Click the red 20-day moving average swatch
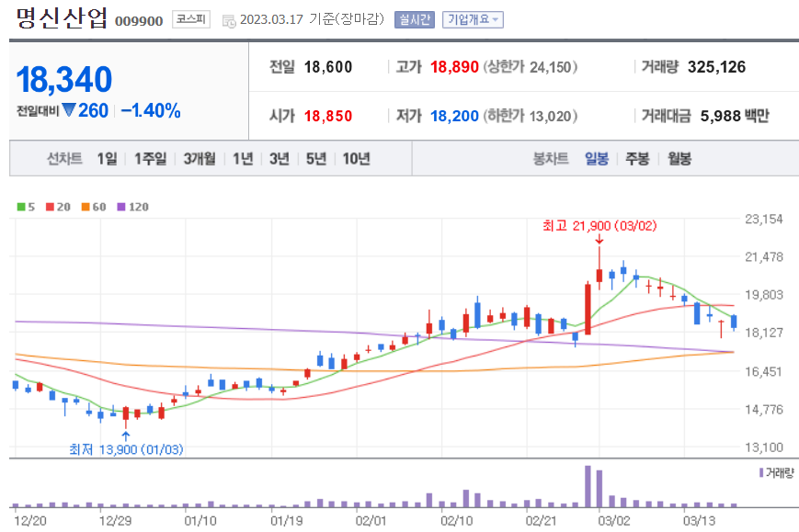Image resolution: width=799 pixels, height=532 pixels. (x=50, y=207)
